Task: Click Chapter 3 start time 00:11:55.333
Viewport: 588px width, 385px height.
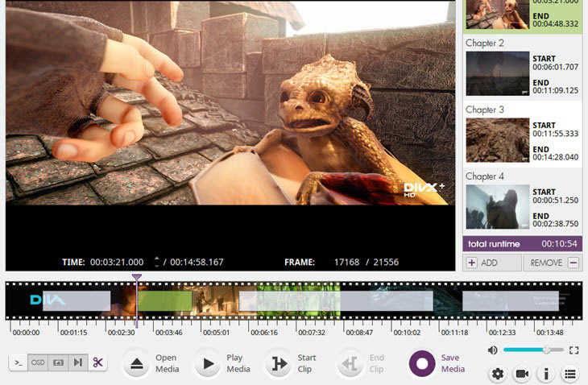Action: pos(555,134)
